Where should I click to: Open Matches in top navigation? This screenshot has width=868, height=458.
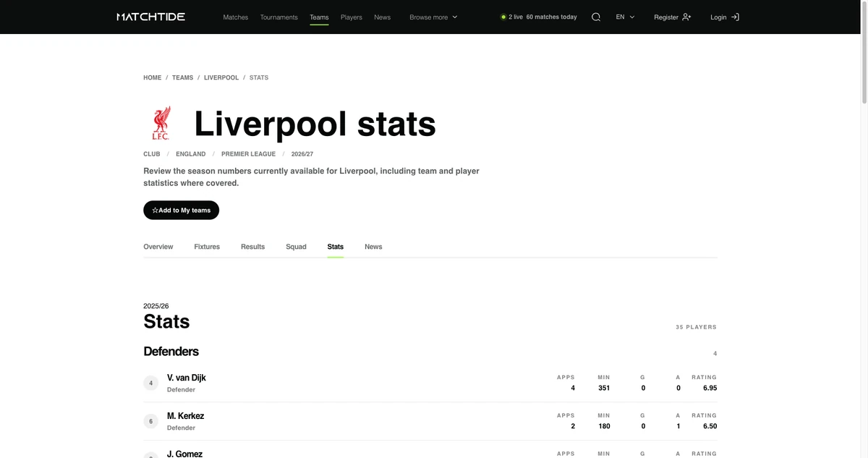(236, 17)
